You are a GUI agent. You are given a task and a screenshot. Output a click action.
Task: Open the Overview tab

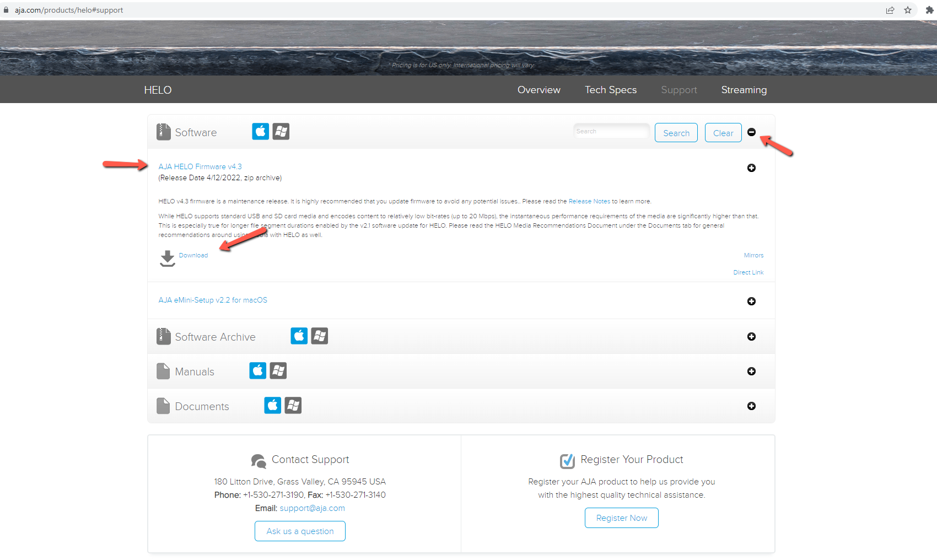(538, 90)
